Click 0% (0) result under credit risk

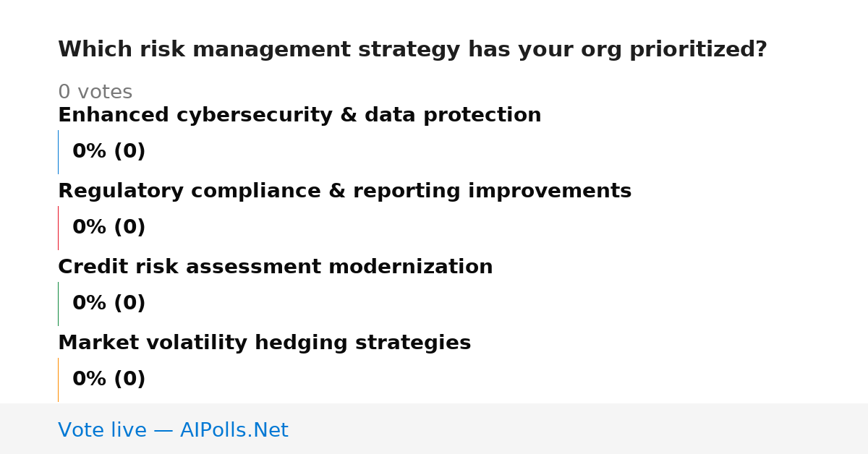[109, 303]
